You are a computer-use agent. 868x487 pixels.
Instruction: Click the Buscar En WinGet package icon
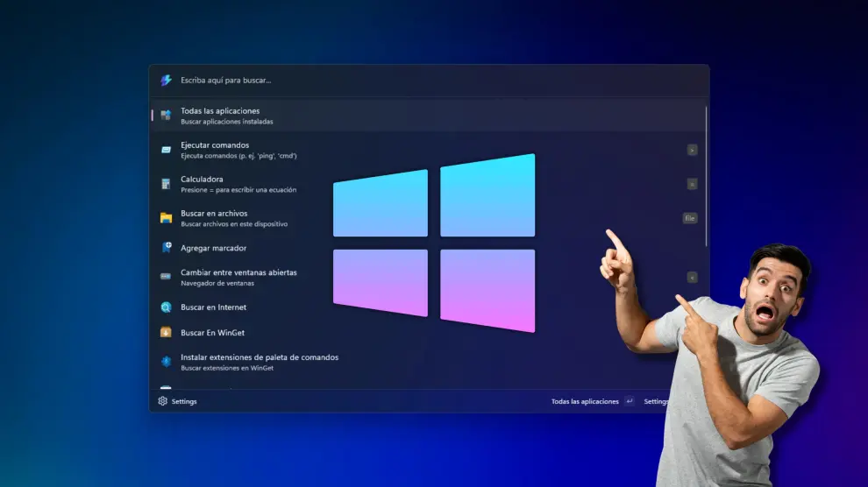(166, 333)
